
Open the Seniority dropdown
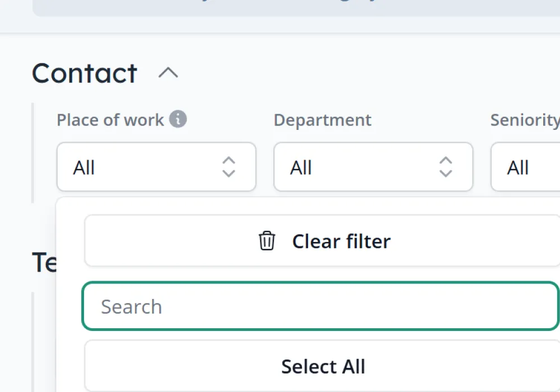(x=525, y=167)
